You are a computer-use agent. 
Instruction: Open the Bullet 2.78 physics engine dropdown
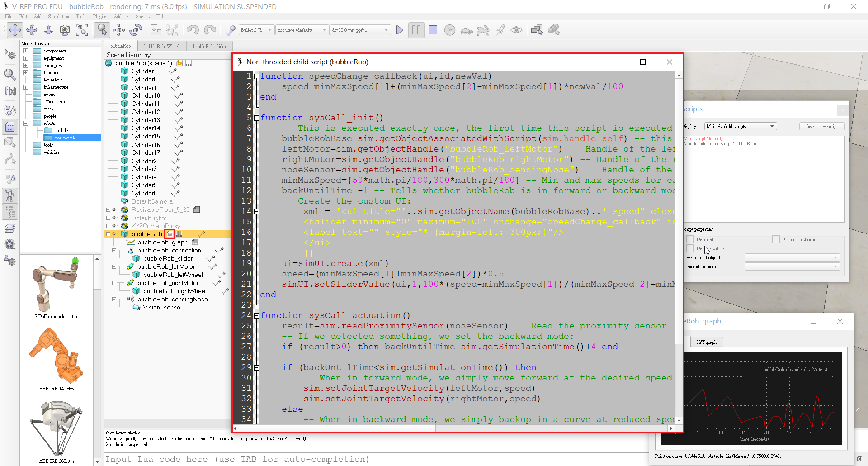[256, 30]
